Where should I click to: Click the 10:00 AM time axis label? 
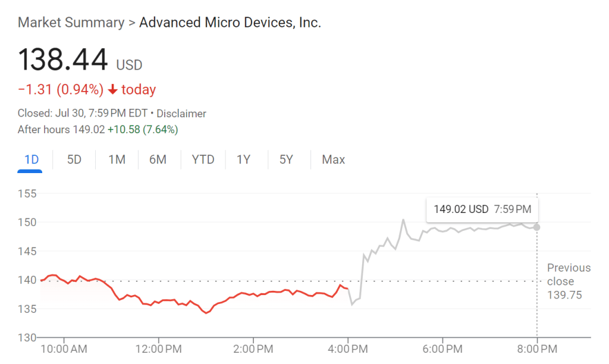62,347
